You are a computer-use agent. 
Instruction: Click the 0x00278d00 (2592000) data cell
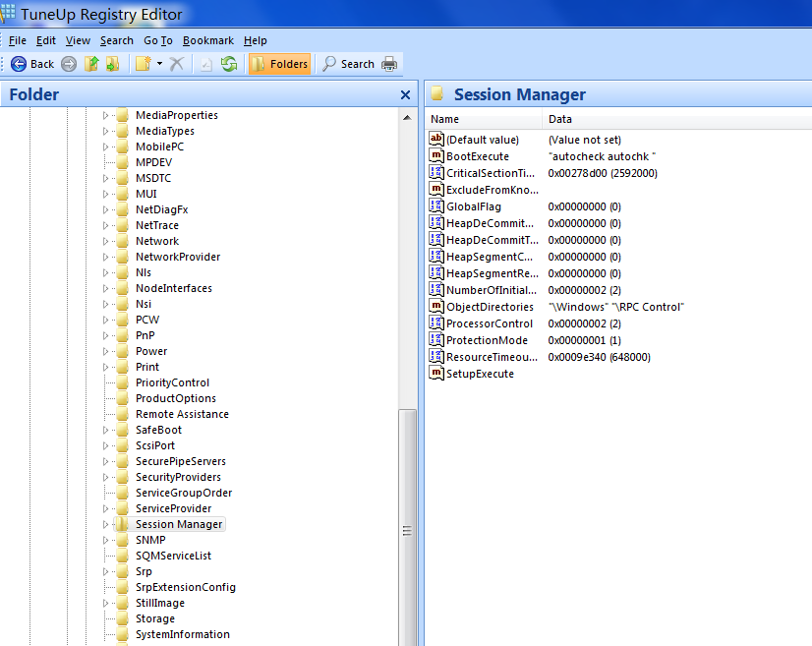603,173
